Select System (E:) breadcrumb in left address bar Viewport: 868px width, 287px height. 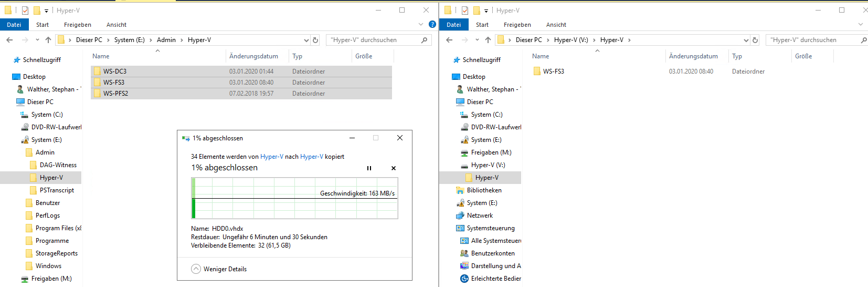coord(130,40)
